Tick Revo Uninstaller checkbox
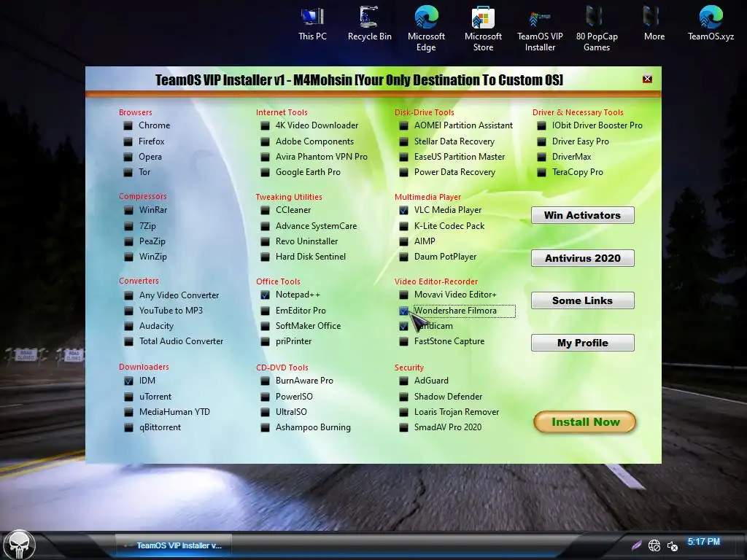 (265, 241)
